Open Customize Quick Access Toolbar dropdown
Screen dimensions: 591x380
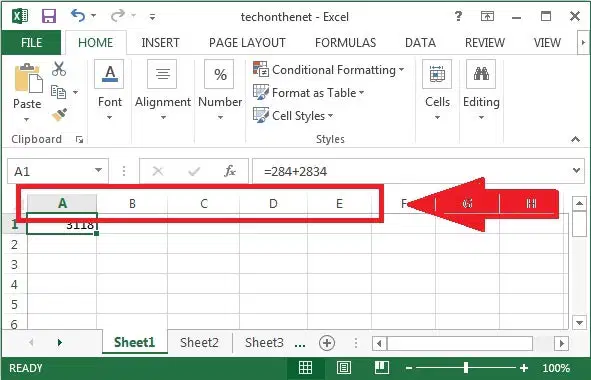[152, 17]
